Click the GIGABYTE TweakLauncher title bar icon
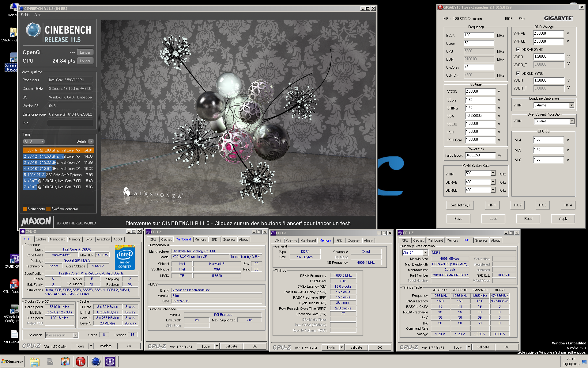Image resolution: width=588 pixels, height=368 pixels. click(440, 7)
